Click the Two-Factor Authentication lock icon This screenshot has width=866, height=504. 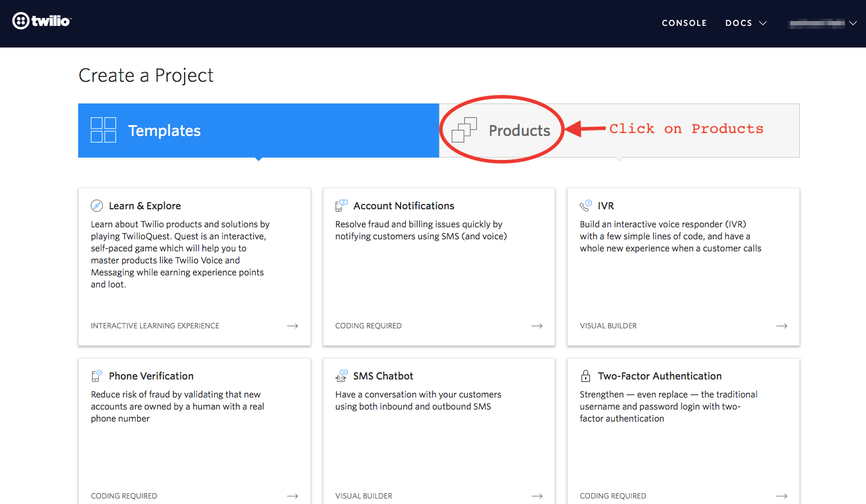point(585,376)
